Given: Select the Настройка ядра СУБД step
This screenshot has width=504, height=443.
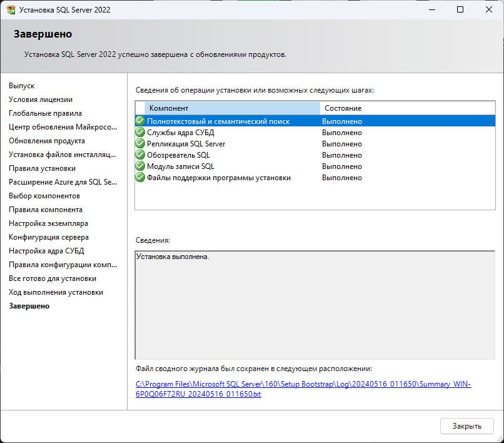Looking at the screenshot, I should [46, 251].
